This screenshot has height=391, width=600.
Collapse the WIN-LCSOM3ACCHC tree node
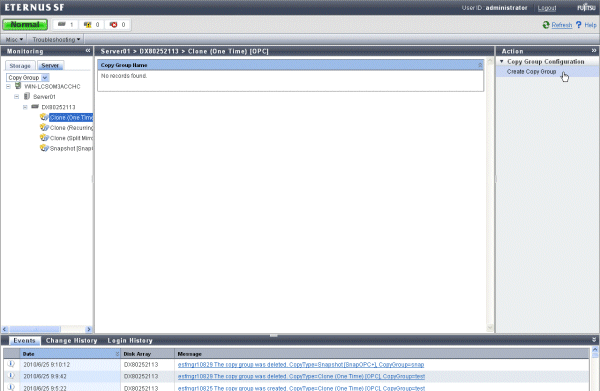point(8,87)
